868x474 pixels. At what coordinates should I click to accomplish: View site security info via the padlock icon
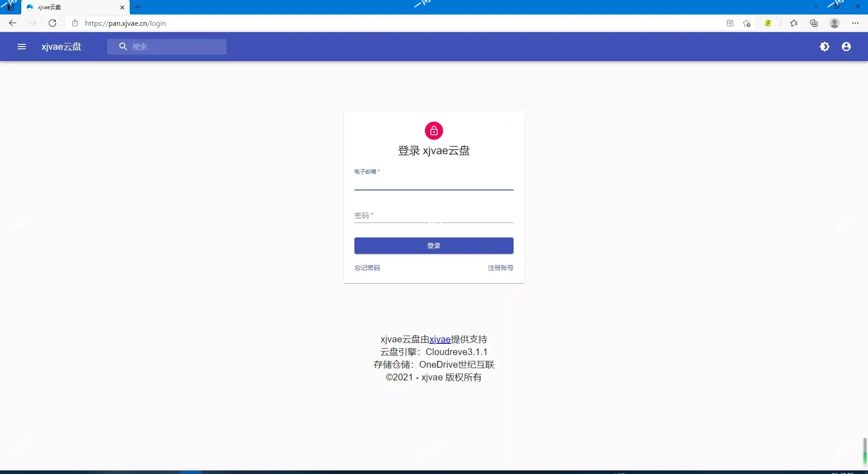tap(75, 23)
